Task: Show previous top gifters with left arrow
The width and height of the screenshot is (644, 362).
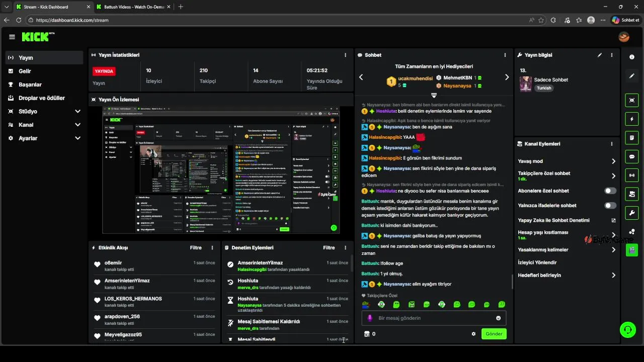Action: (x=361, y=77)
